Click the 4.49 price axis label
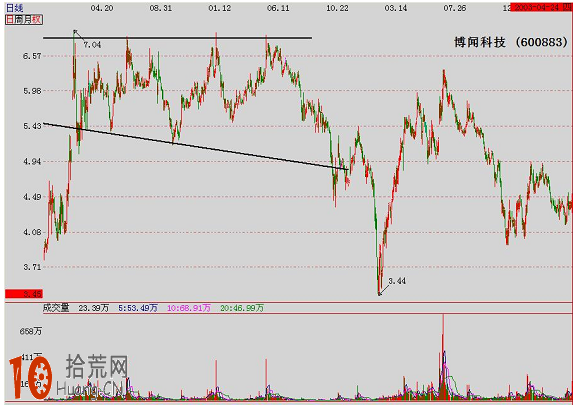Image resolution: width=575 pixels, height=406 pixels. pos(32,197)
